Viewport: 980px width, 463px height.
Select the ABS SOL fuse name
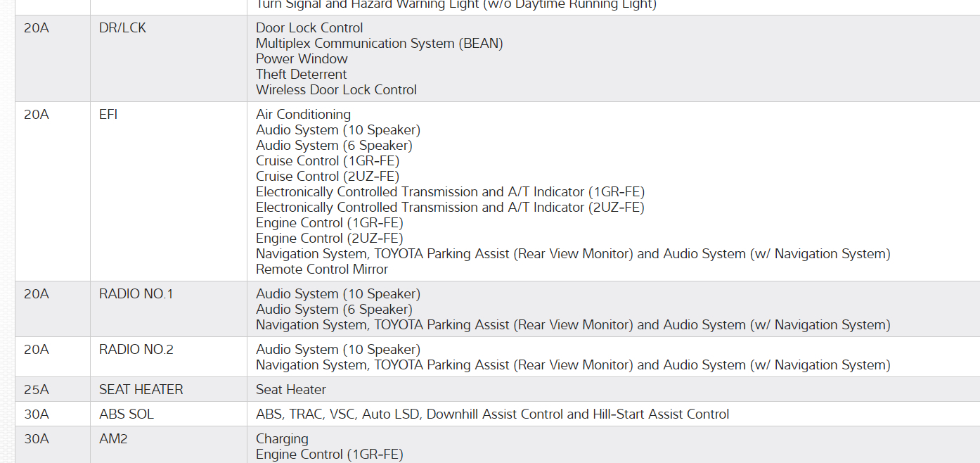126,414
